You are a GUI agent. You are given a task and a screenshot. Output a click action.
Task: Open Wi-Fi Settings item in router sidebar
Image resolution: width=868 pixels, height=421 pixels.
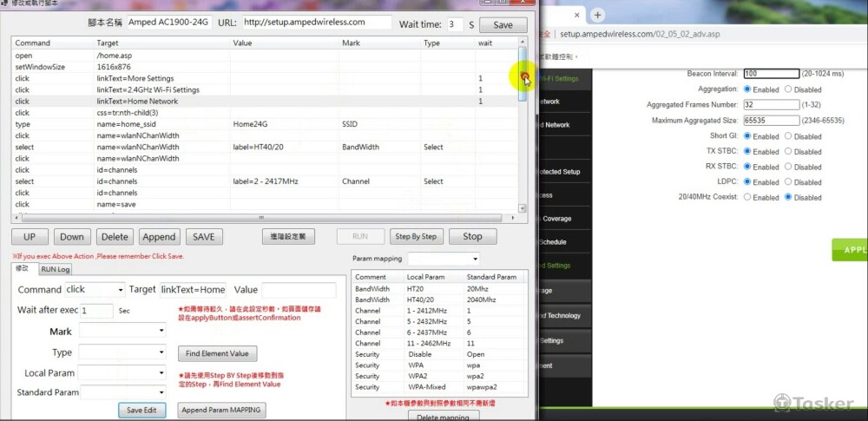pos(559,79)
